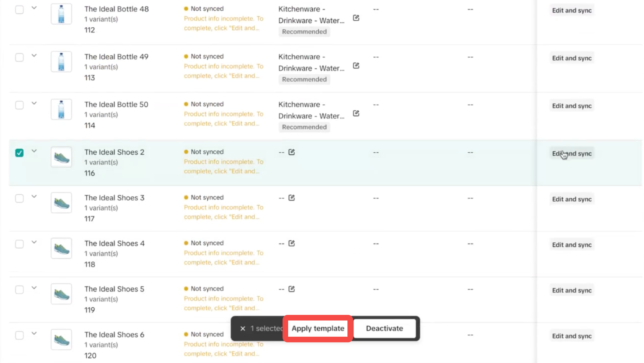644x363 pixels.
Task: Click Edit and sync for Ideal Bottle 48
Action: point(572,10)
